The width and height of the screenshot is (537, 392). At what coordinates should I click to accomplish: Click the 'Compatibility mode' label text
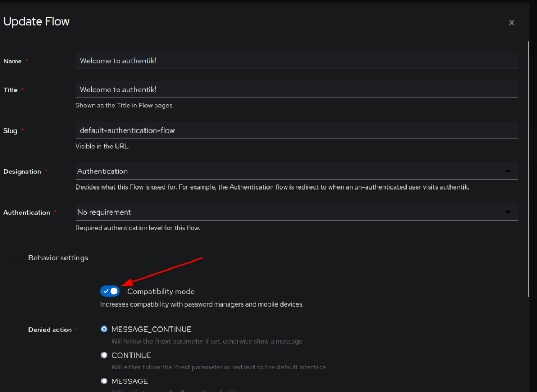pyautogui.click(x=161, y=292)
